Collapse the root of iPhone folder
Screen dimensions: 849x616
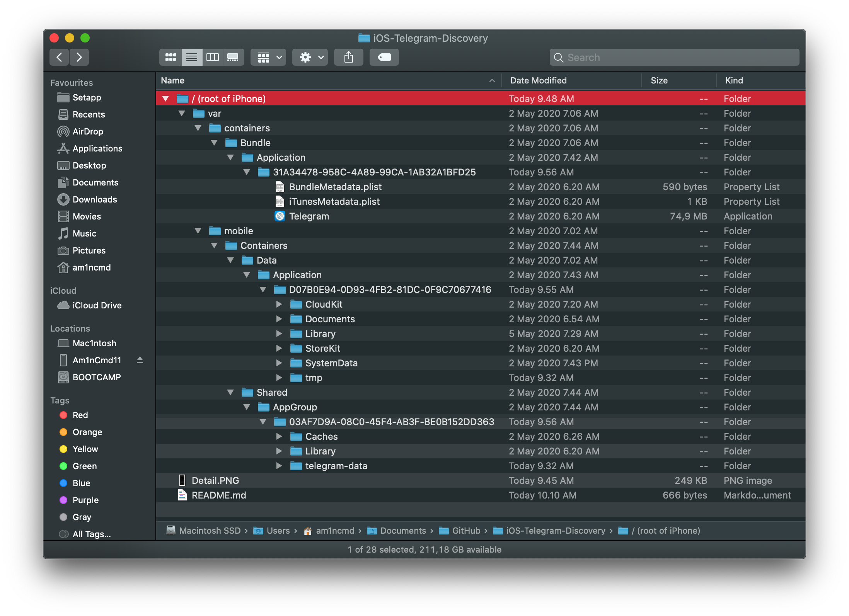165,99
